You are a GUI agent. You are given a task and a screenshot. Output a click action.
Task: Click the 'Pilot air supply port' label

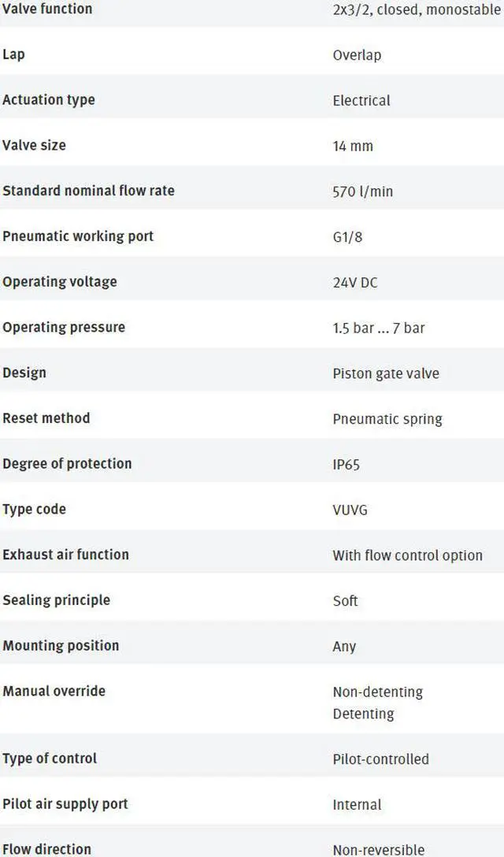[x=65, y=804]
